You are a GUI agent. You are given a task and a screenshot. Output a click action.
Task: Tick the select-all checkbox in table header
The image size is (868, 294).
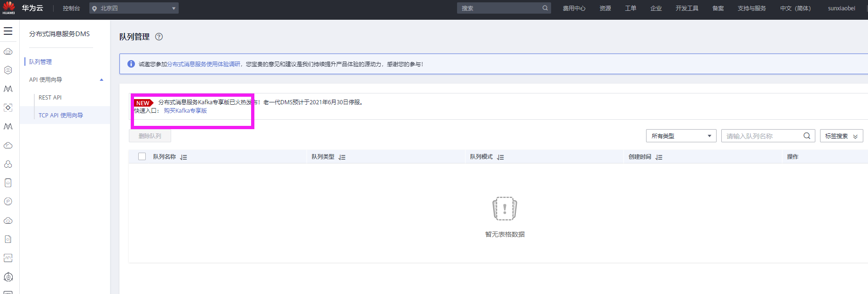point(142,156)
